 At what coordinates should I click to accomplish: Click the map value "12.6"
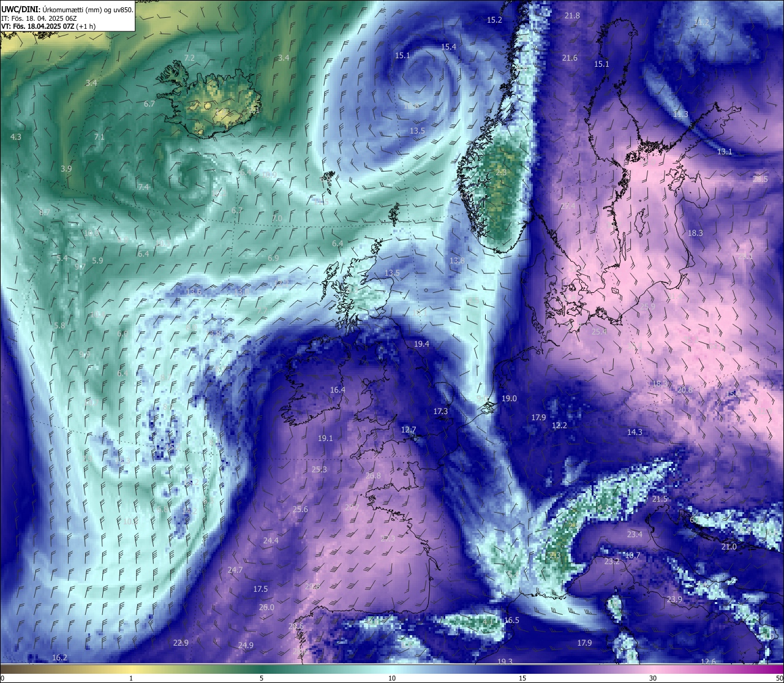click(708, 662)
